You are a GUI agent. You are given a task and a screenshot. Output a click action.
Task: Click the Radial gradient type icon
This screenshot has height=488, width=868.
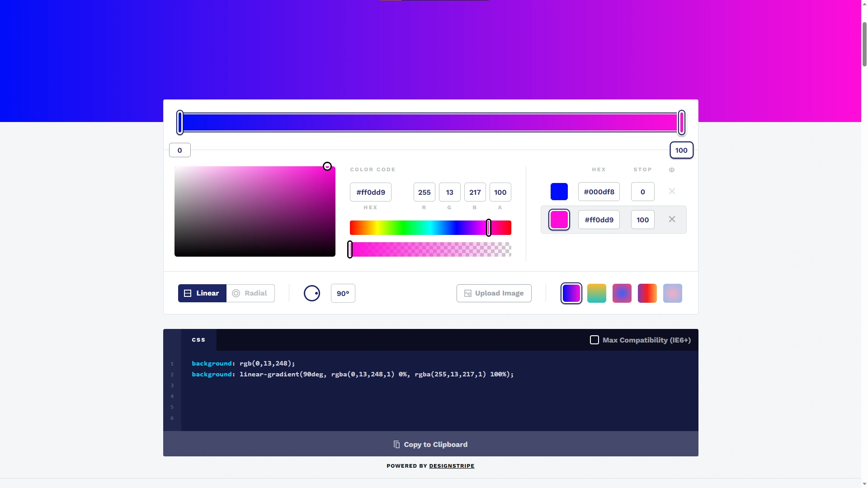(x=237, y=293)
